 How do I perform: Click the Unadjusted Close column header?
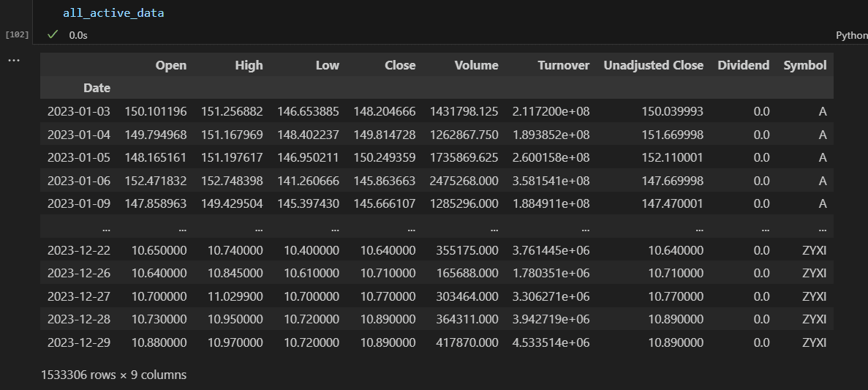click(x=653, y=65)
